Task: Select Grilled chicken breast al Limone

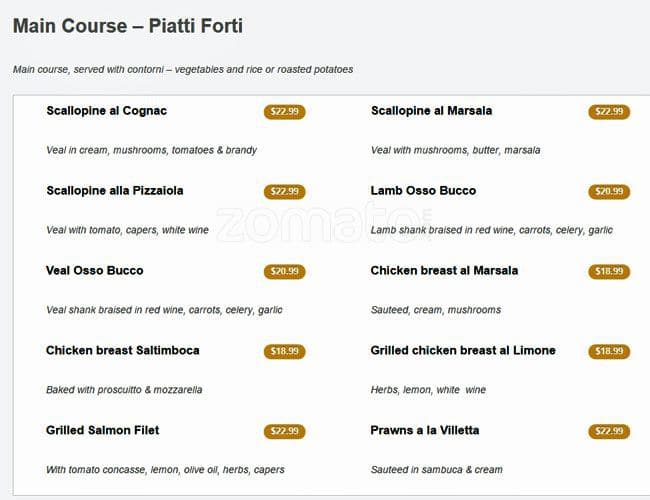Action: [x=462, y=351]
